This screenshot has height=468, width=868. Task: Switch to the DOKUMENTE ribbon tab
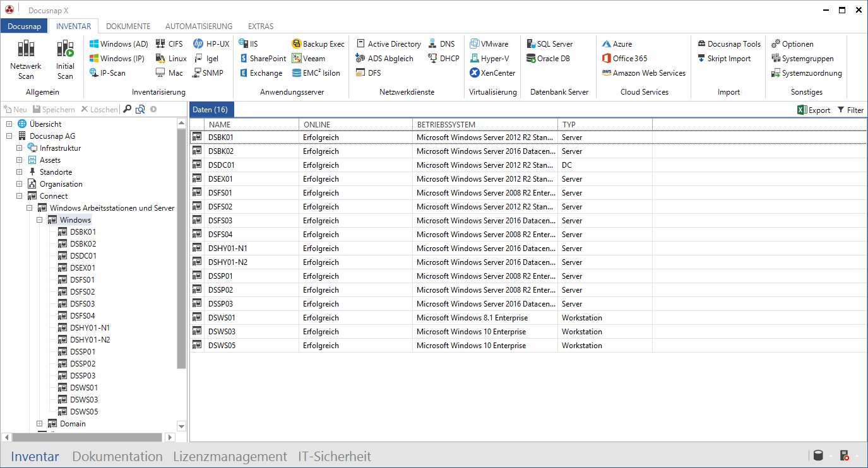click(x=128, y=26)
